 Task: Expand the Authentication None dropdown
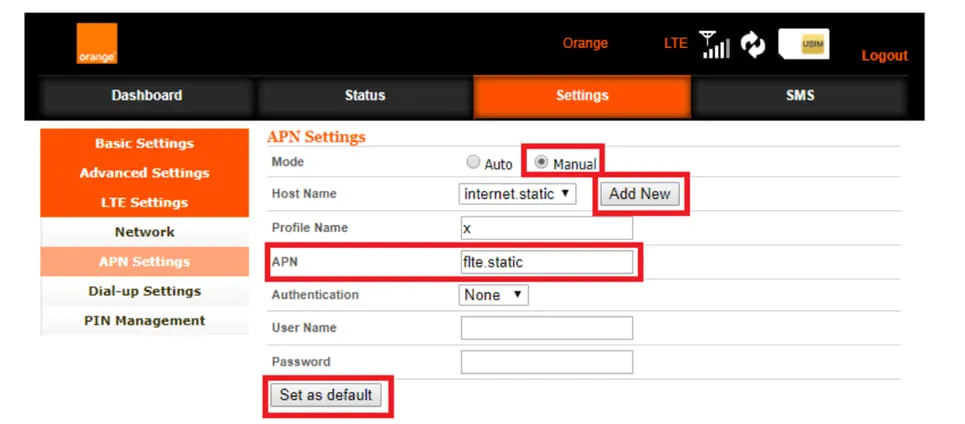(x=494, y=295)
